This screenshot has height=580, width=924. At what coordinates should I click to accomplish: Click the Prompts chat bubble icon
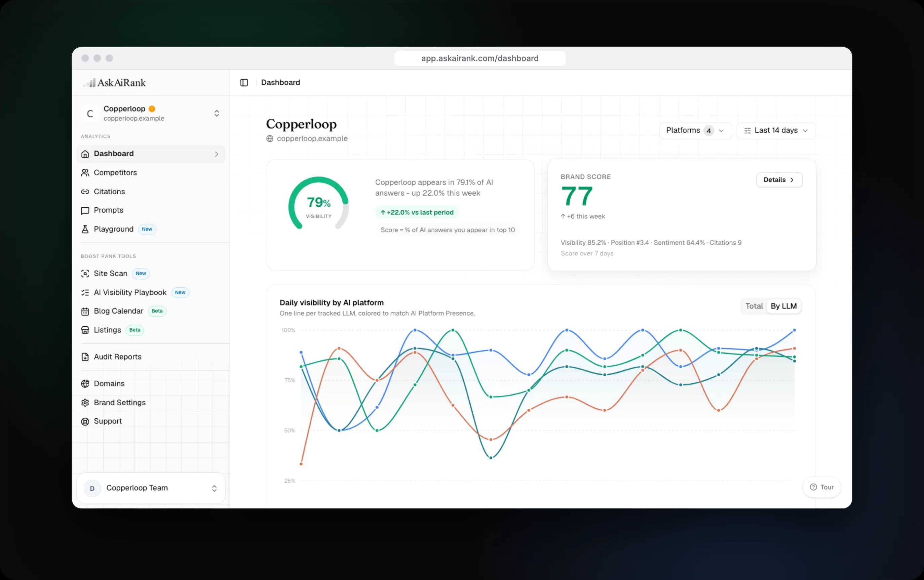pyautogui.click(x=85, y=210)
